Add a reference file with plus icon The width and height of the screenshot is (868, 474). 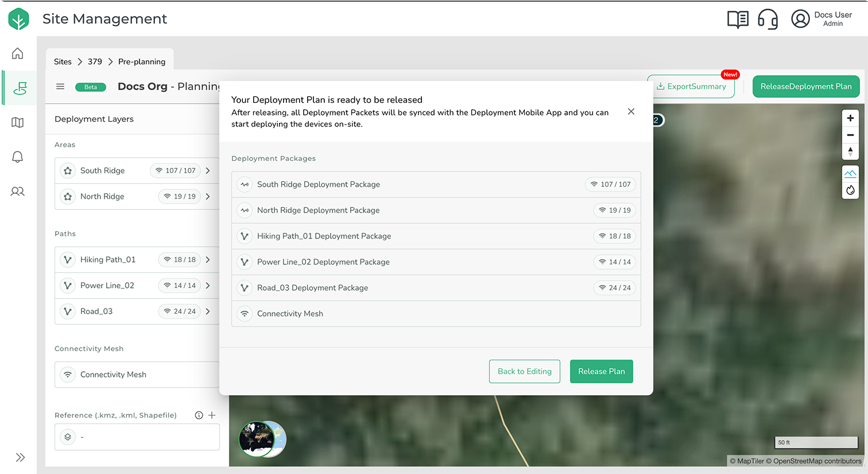tap(212, 415)
